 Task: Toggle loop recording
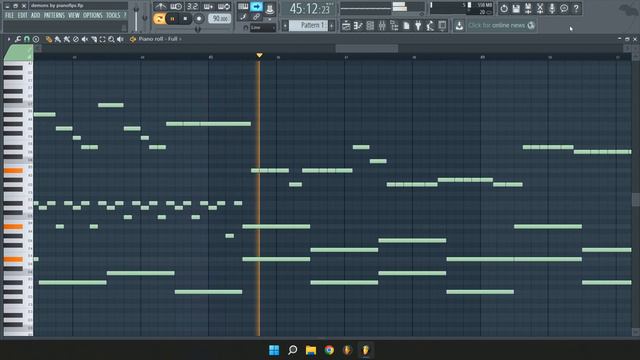click(x=224, y=7)
